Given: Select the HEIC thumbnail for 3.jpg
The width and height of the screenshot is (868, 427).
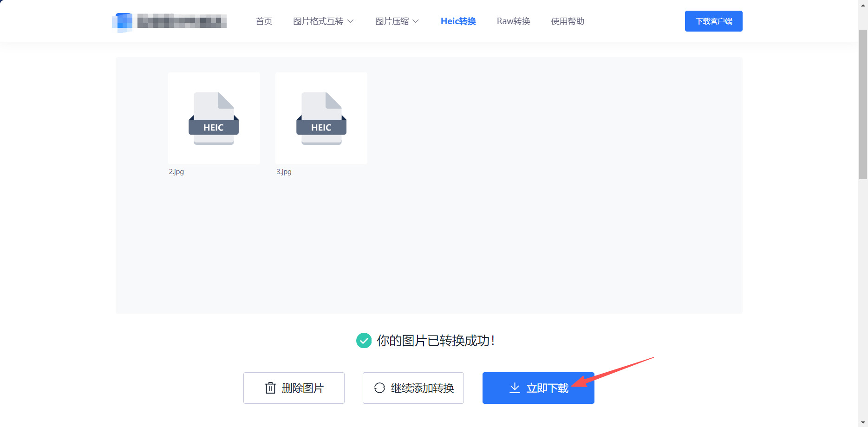Looking at the screenshot, I should click(321, 118).
